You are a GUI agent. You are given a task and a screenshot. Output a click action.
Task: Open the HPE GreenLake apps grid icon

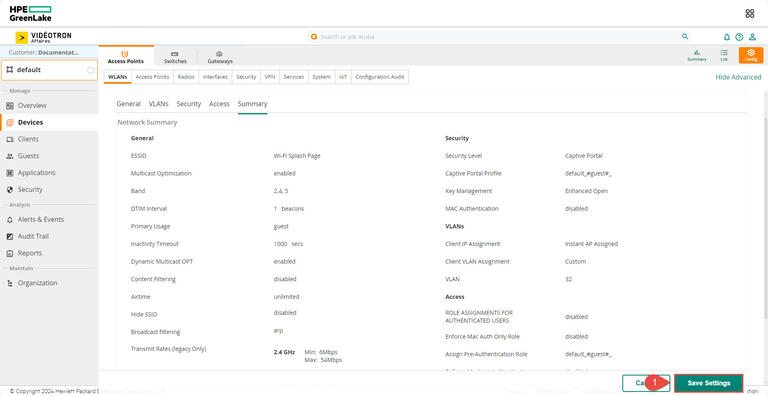(x=749, y=13)
